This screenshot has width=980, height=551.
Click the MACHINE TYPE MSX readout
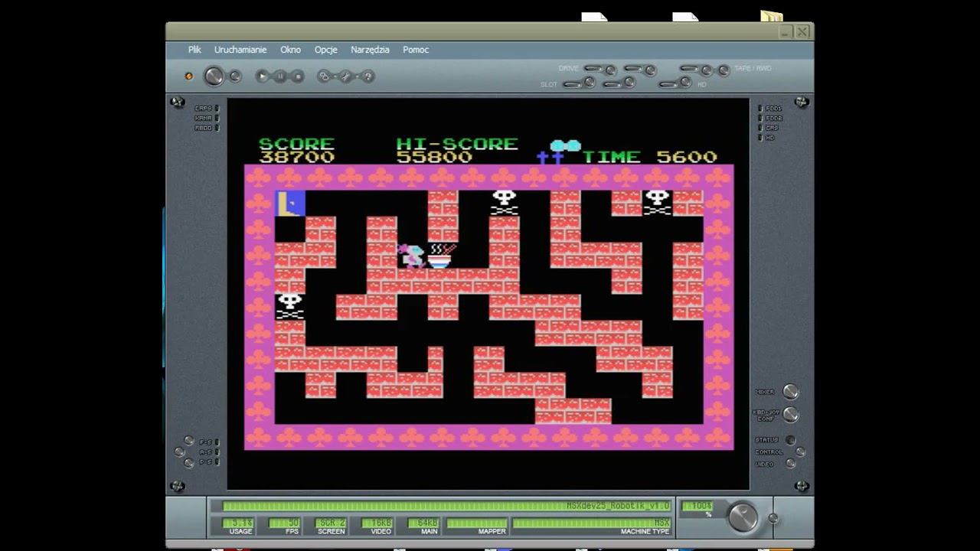591,523
